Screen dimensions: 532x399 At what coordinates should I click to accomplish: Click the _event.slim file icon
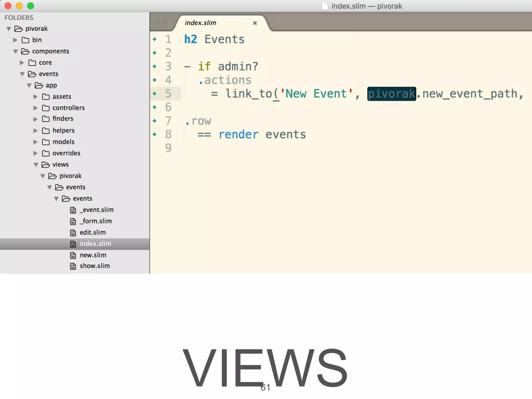(73, 210)
